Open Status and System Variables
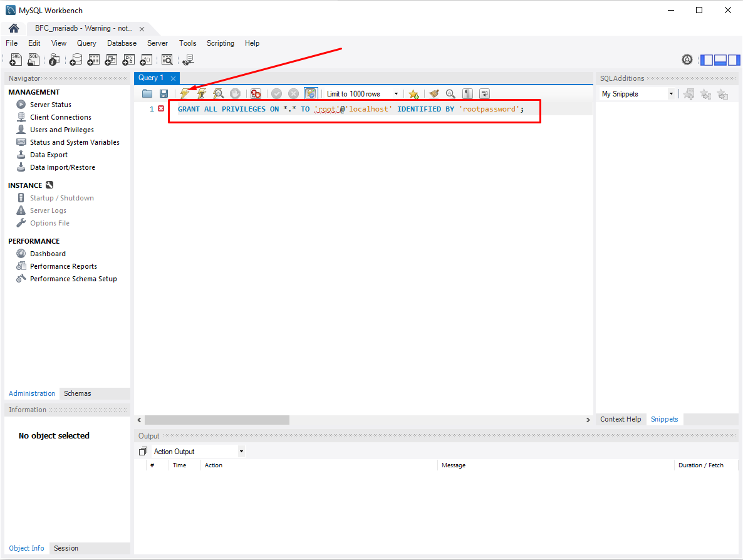Screen dimensions: 743x560 [75, 142]
